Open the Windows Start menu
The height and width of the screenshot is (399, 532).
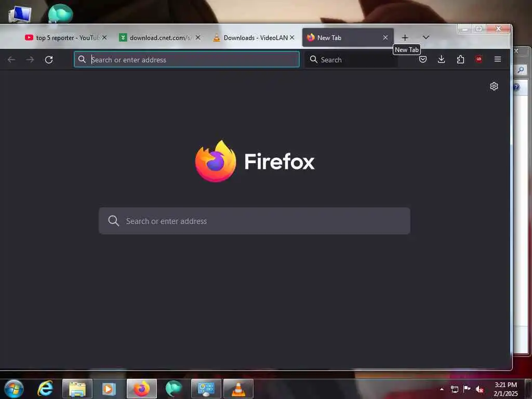pos(14,389)
